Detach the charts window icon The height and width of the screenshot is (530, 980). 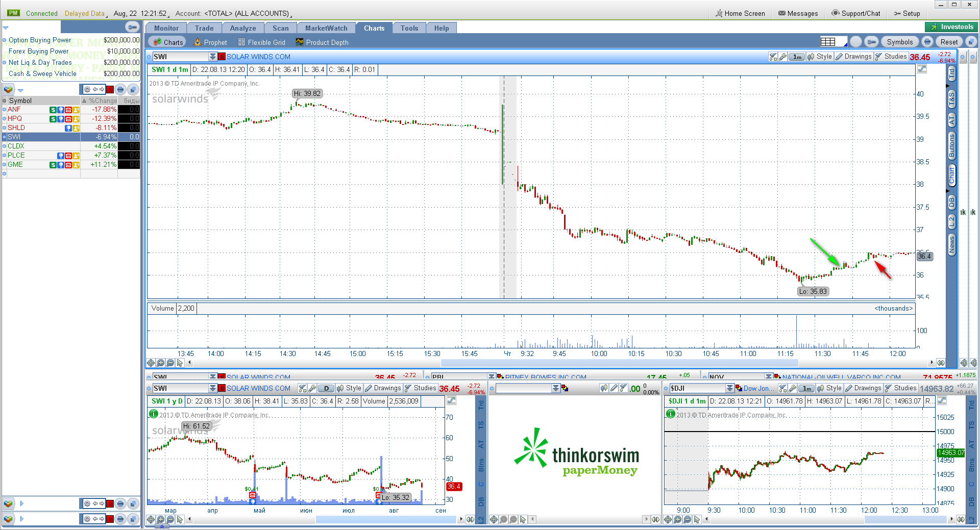click(x=971, y=42)
